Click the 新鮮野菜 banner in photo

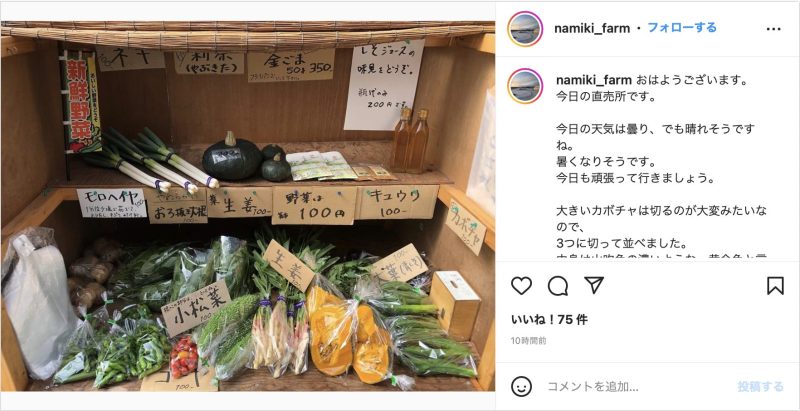pos(80,102)
